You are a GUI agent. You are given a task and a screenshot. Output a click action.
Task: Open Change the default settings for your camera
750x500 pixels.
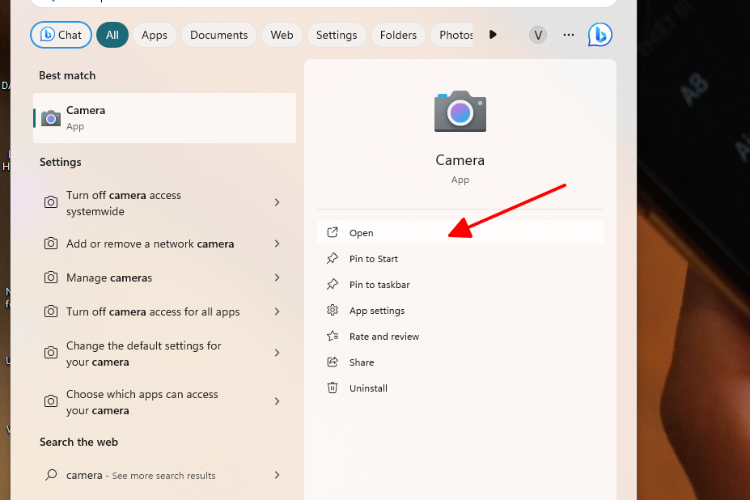pyautogui.click(x=165, y=354)
